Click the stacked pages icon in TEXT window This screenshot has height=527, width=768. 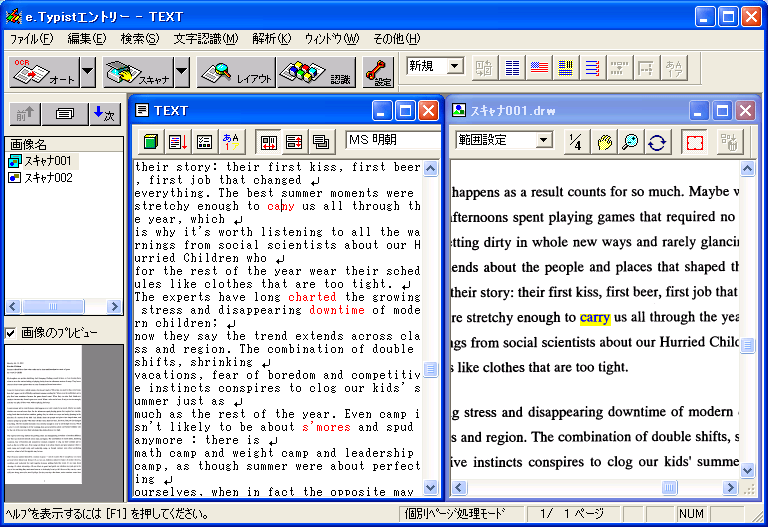click(321, 142)
